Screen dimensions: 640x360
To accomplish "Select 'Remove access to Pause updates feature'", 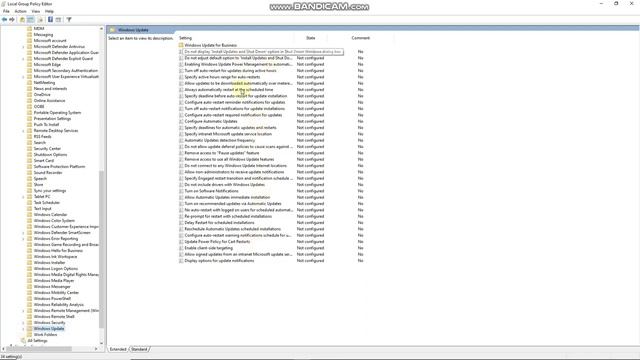I will (x=222, y=153).
